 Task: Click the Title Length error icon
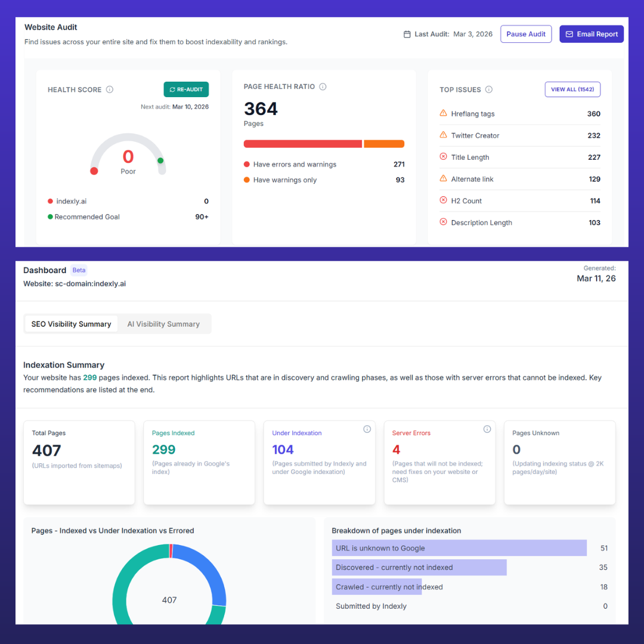tap(443, 157)
